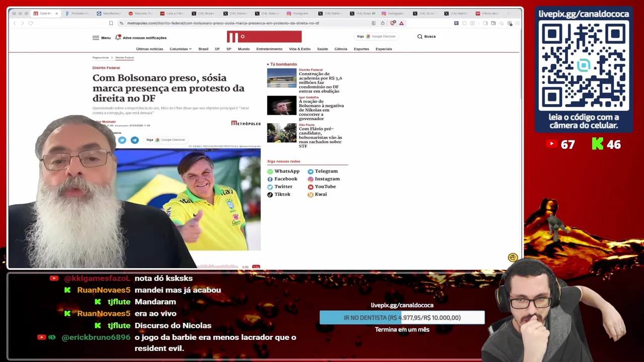Viewport: 644px width, 362px height.
Task: Switch to the 'Protesto' browser tab
Action: pyautogui.click(x=77, y=14)
